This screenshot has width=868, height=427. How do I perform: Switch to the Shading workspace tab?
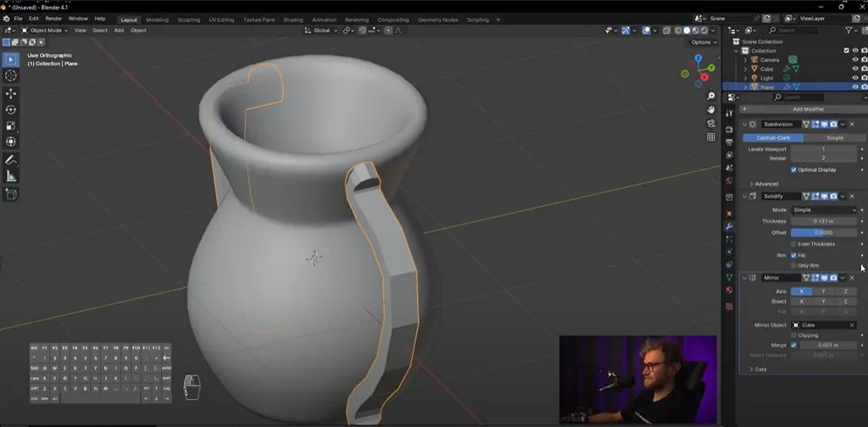(292, 20)
